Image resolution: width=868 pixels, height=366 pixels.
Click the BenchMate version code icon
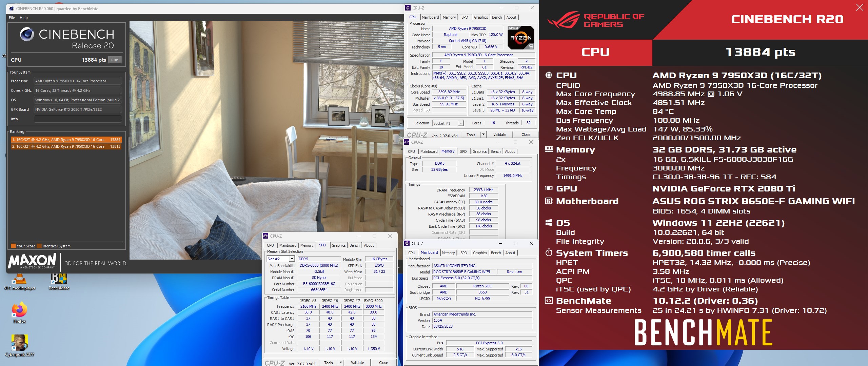click(x=549, y=301)
